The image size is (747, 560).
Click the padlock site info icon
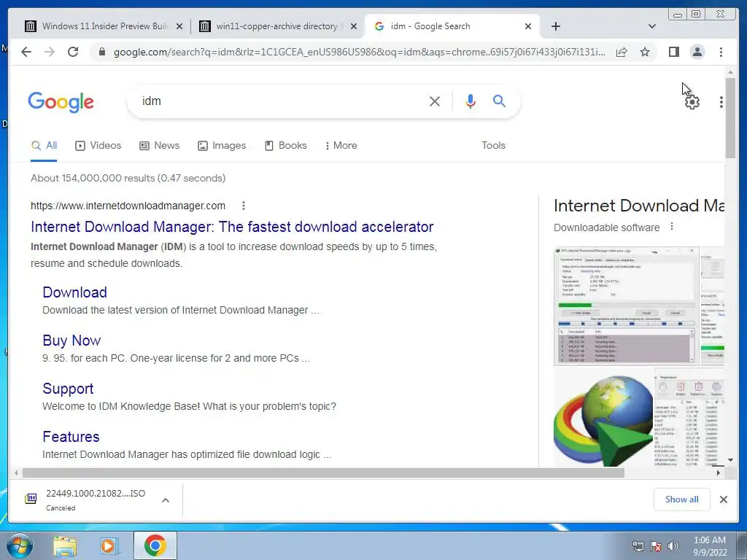[x=101, y=52]
